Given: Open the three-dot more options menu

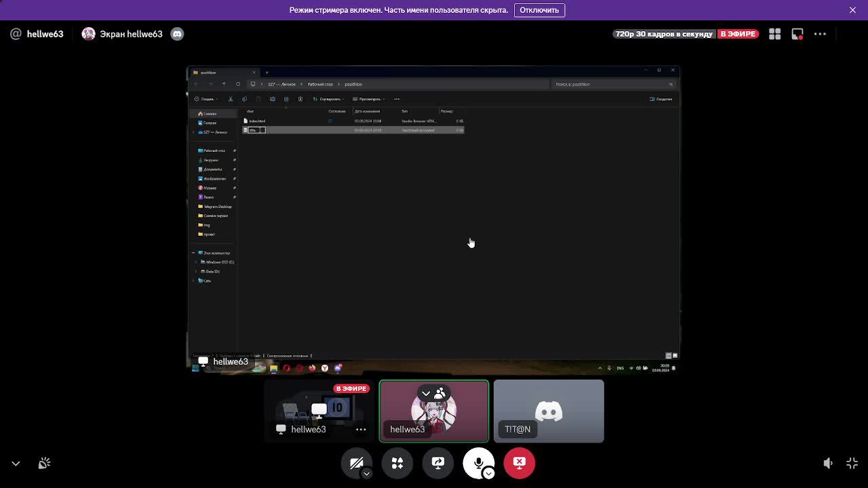Looking at the screenshot, I should tap(820, 34).
